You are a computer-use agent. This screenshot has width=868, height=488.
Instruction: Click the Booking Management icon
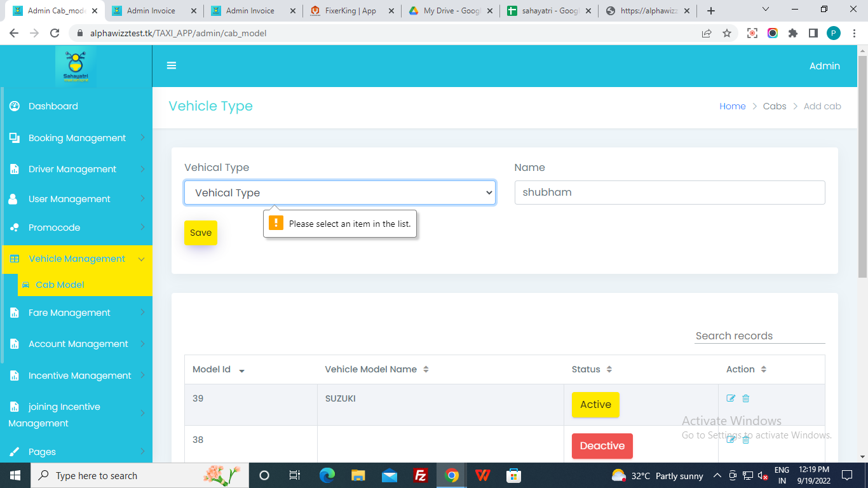14,138
